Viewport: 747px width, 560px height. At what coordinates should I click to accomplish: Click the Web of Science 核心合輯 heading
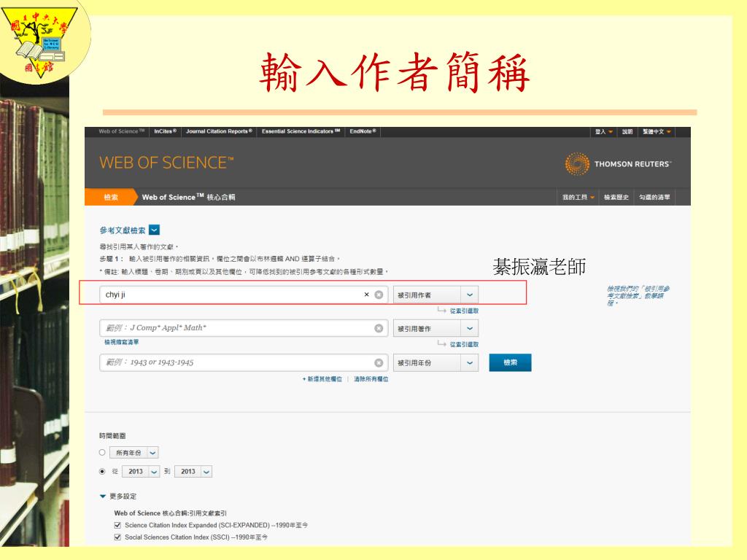click(x=188, y=197)
